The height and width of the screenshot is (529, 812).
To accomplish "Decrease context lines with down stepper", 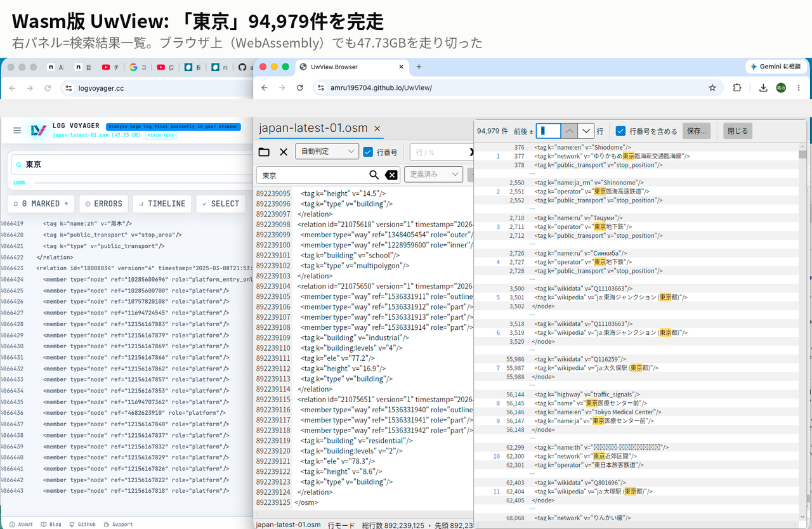I will [x=587, y=131].
